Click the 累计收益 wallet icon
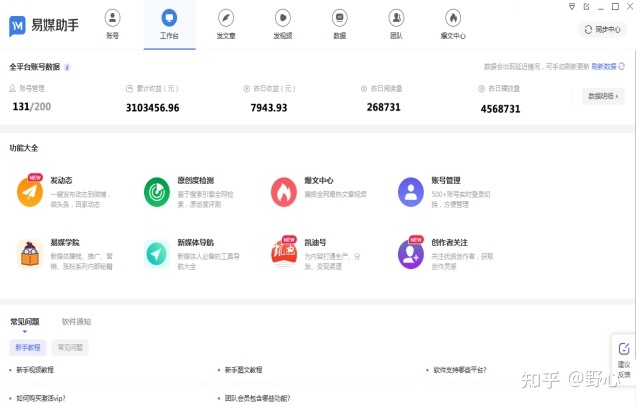The height and width of the screenshot is (405, 637). coord(130,89)
